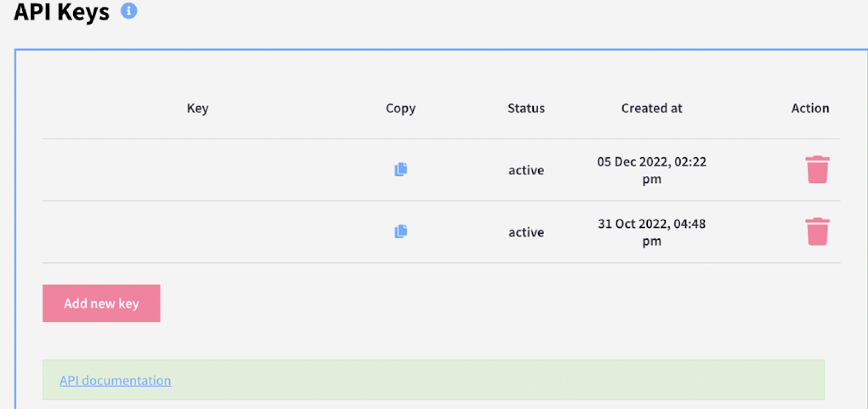This screenshot has width=868, height=409.
Task: Click the Copy column header
Action: coord(400,108)
